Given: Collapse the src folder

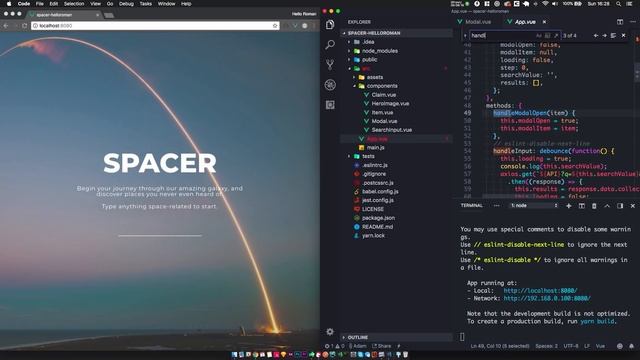Looking at the screenshot, I should pos(349,69).
